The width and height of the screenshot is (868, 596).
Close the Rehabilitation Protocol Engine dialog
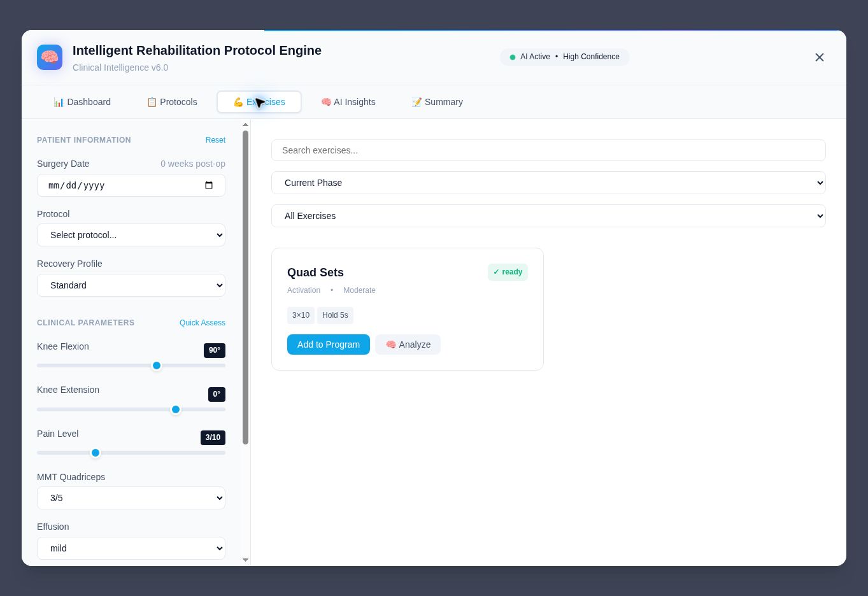(820, 57)
